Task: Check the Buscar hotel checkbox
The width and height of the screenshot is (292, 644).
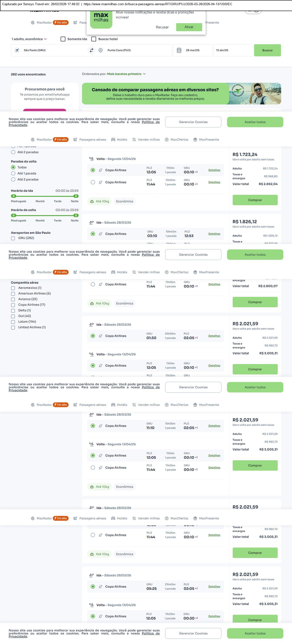Action: [94, 39]
